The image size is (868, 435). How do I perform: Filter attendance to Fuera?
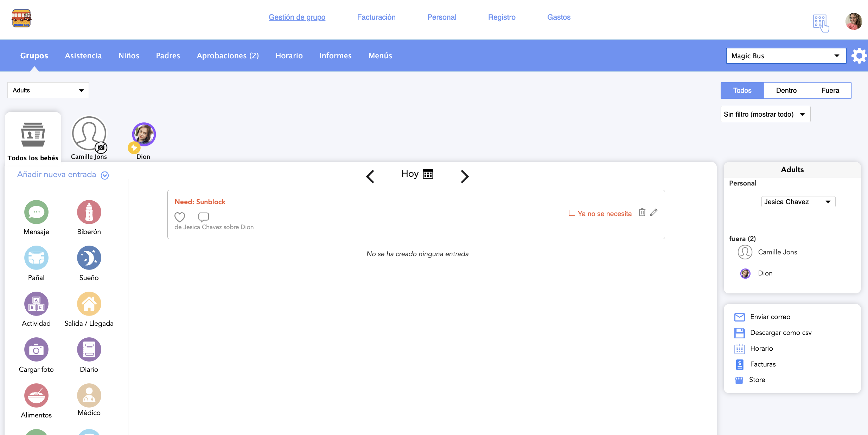point(830,90)
